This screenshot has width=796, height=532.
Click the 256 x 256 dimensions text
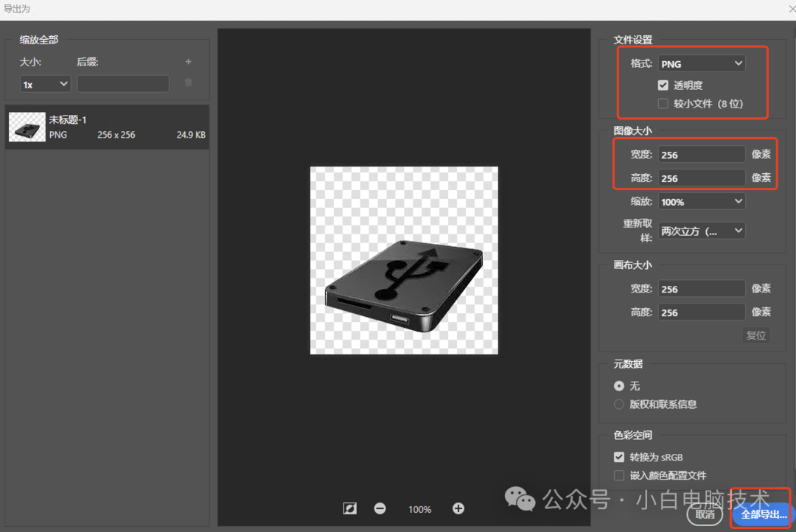click(116, 135)
